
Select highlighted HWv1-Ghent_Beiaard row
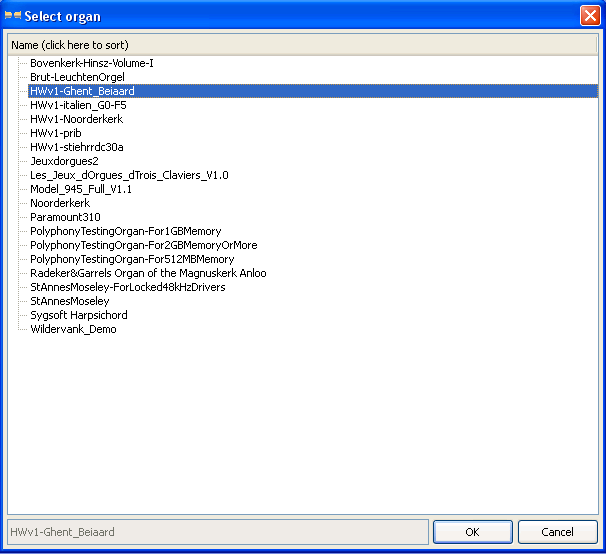tap(313, 91)
